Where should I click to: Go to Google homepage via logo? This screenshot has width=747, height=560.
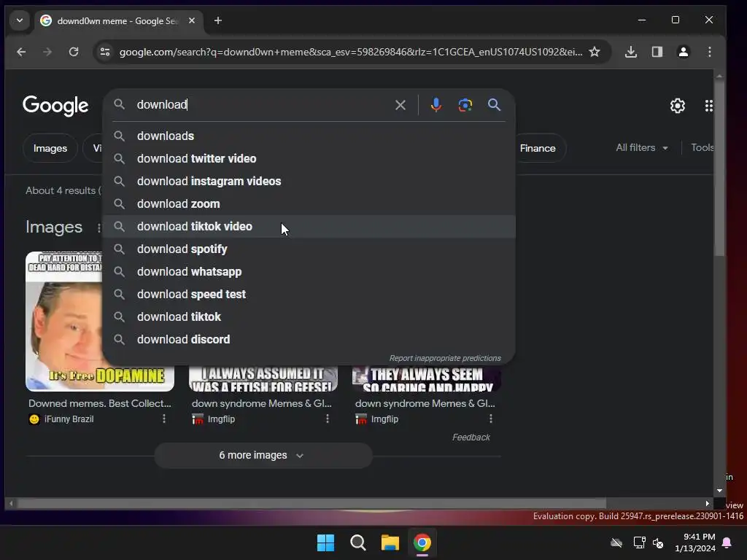(55, 105)
